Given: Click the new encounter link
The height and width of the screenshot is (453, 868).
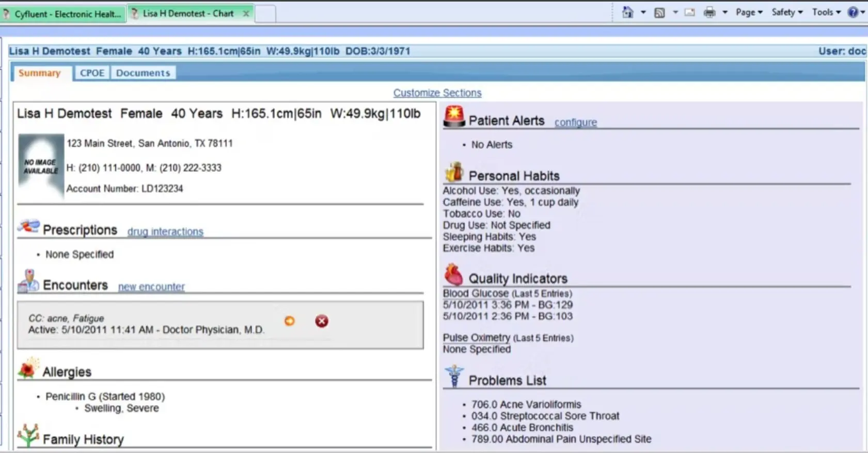Looking at the screenshot, I should (x=151, y=287).
